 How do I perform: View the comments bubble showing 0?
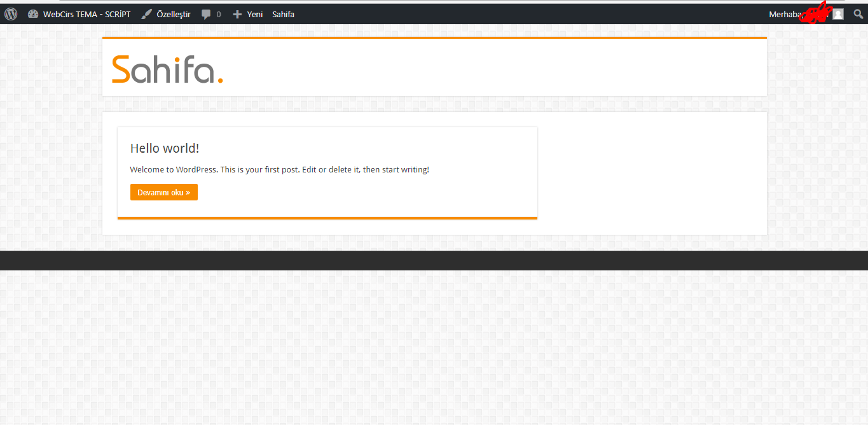(x=211, y=14)
